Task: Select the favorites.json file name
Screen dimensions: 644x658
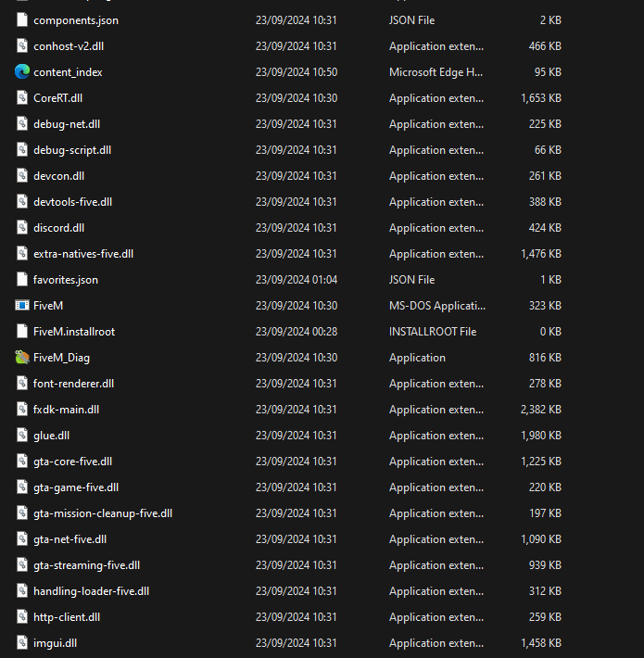Action: pos(66,280)
